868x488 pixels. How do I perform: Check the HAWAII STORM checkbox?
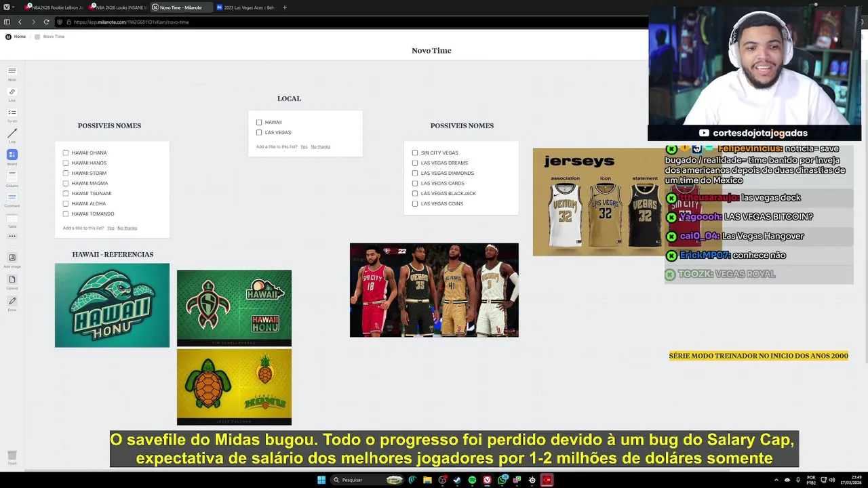click(66, 174)
